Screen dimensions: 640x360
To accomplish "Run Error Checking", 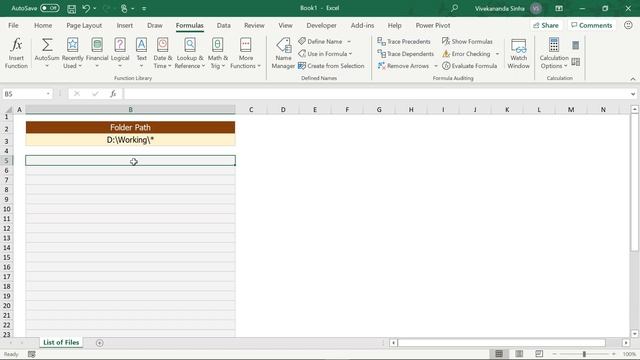I will click(x=466, y=53).
